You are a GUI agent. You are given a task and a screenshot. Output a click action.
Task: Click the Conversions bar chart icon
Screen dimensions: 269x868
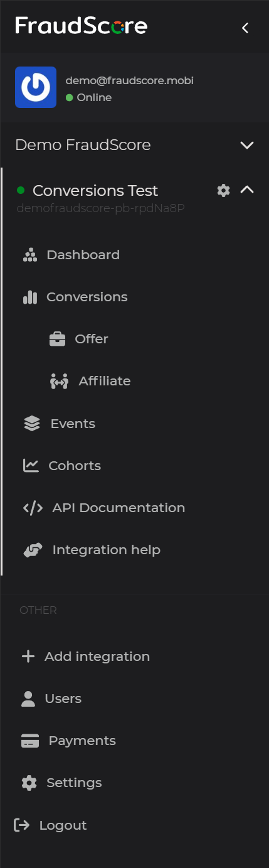29,297
